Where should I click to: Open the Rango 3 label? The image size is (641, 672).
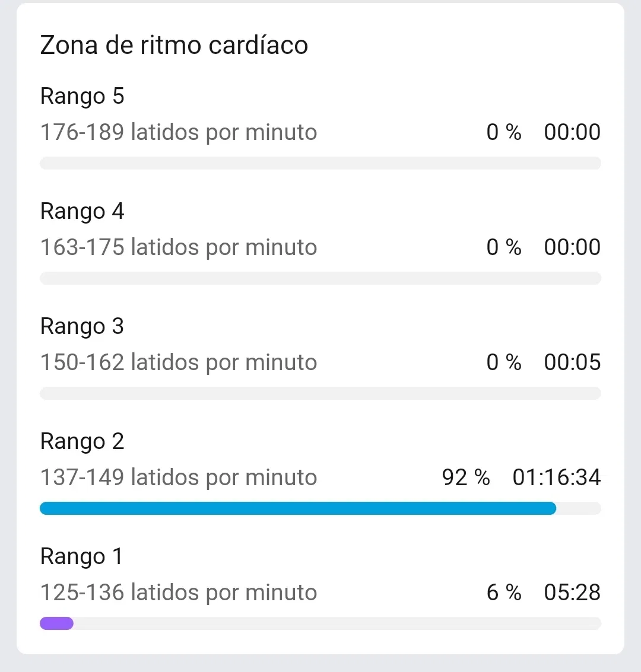[x=82, y=326]
